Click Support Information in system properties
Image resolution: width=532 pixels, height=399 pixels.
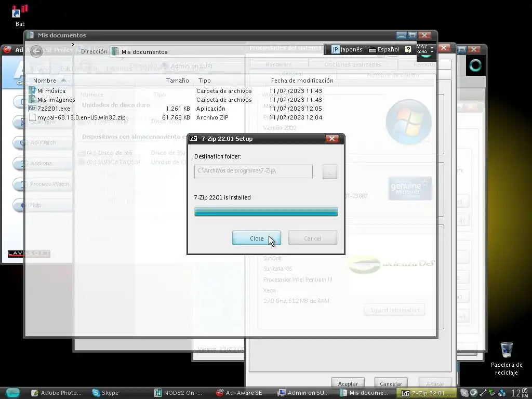point(394,310)
